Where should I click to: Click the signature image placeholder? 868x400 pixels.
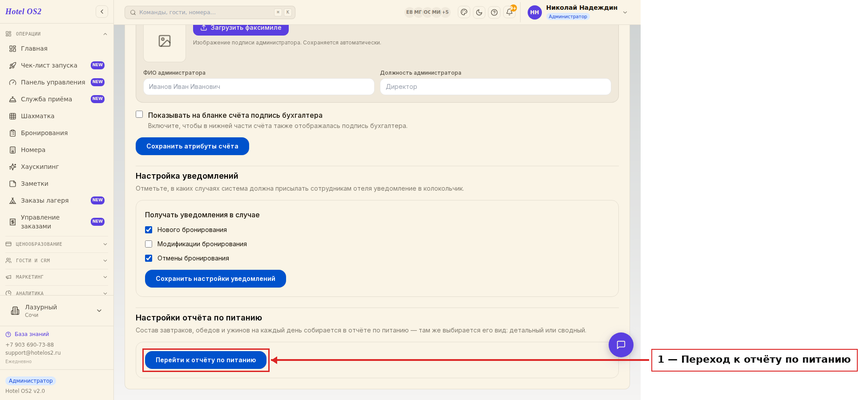click(165, 41)
